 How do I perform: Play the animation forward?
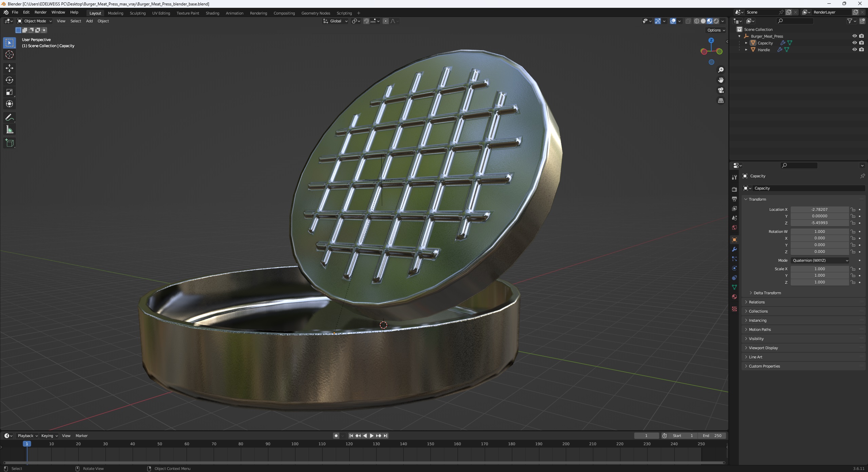coord(371,436)
